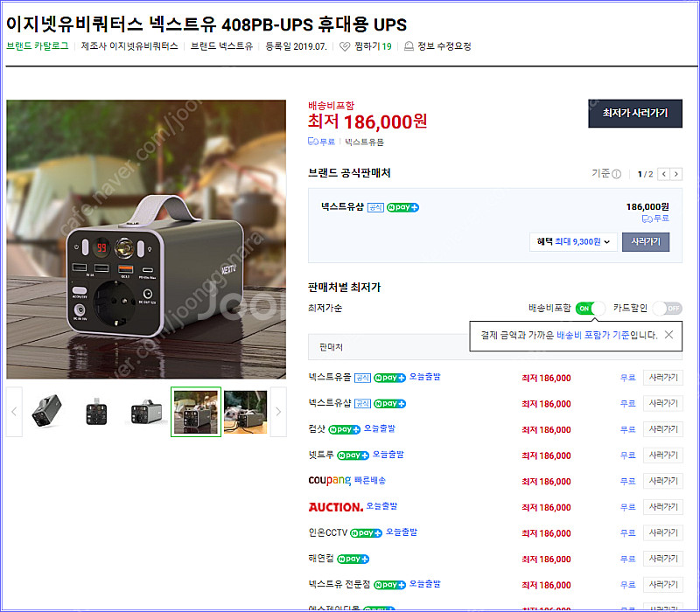
Task: Click the 정보 수정요청 link
Action: (x=444, y=46)
